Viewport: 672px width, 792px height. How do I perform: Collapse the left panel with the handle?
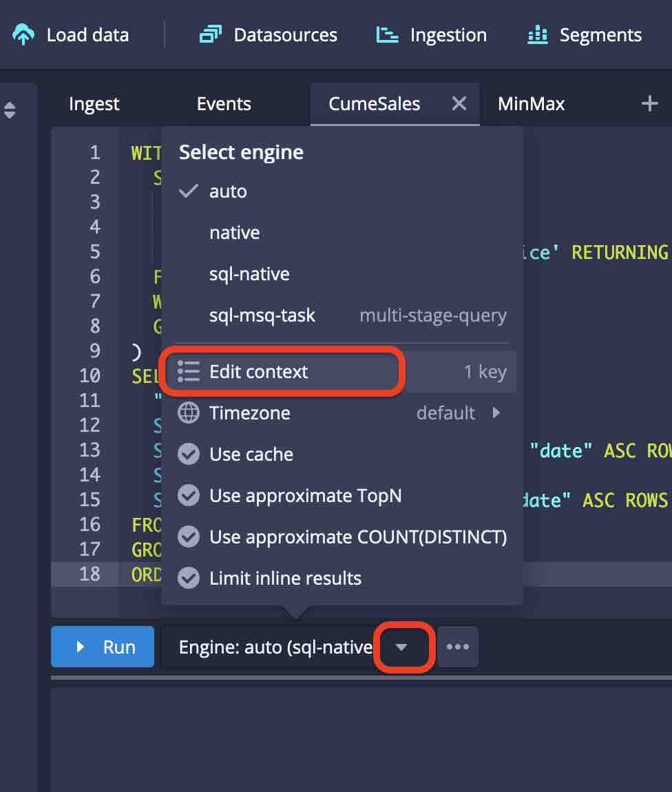(10, 110)
